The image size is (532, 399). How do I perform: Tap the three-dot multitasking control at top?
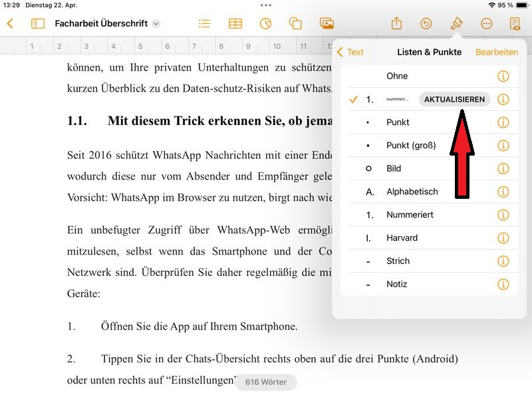[x=265, y=5]
